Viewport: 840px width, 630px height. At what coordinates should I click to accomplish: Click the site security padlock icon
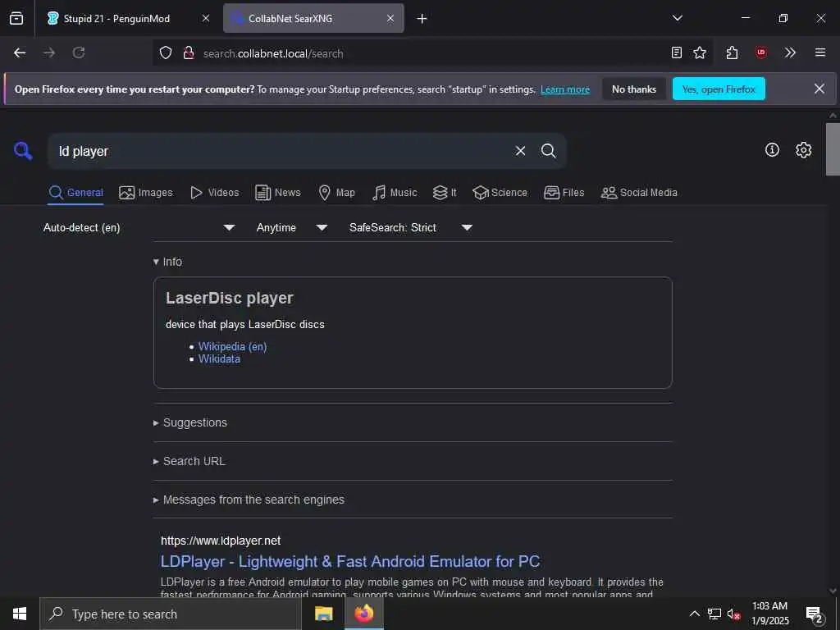point(188,53)
